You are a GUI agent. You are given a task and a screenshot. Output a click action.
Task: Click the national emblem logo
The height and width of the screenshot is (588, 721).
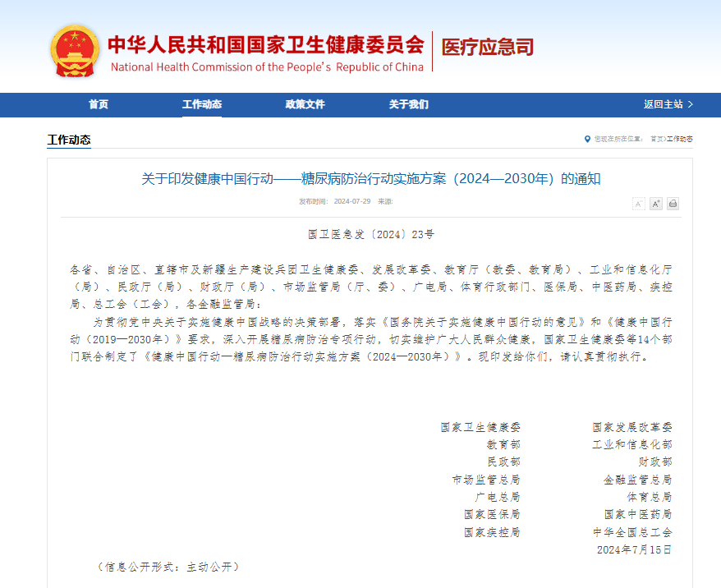[x=75, y=51]
